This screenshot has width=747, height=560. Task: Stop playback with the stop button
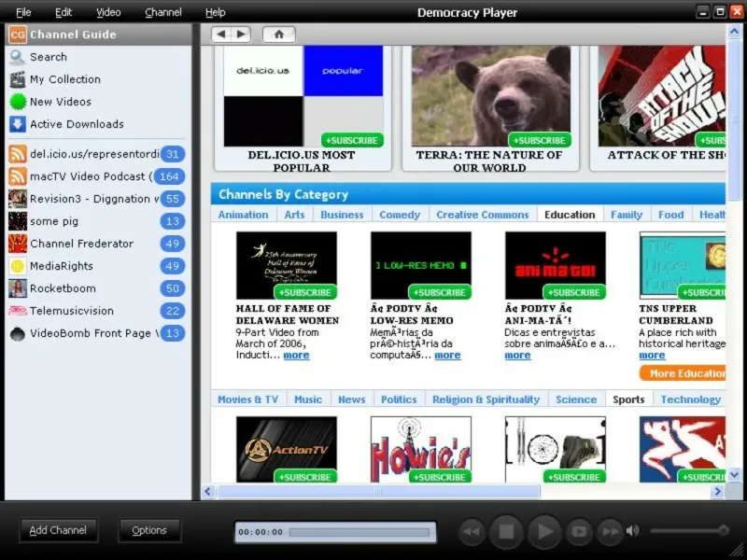click(x=506, y=531)
